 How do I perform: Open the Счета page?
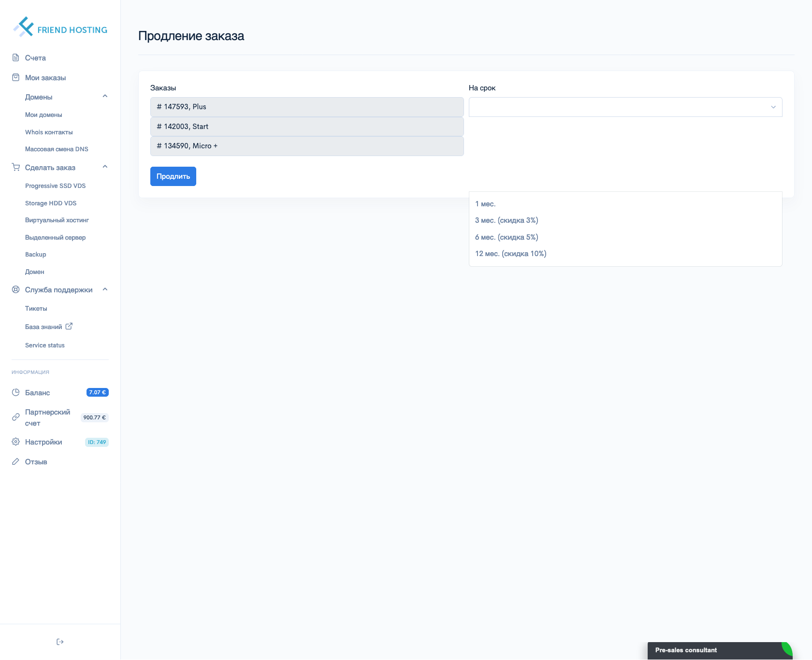(x=35, y=58)
